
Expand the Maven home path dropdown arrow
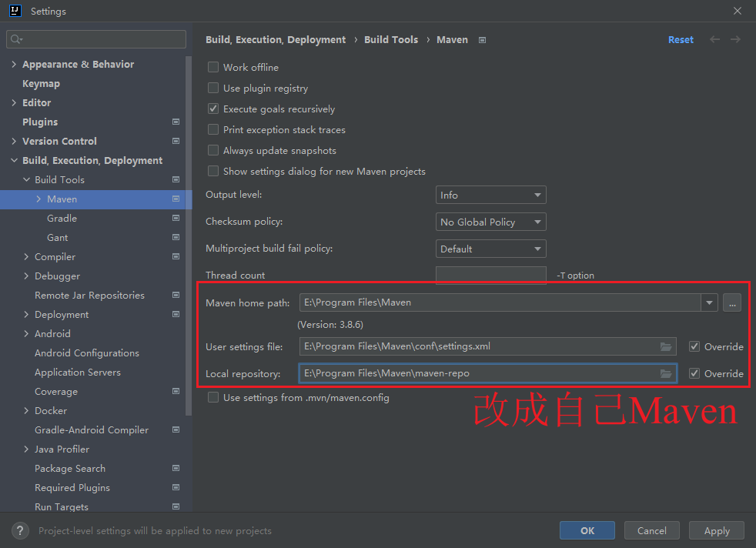pyautogui.click(x=708, y=302)
